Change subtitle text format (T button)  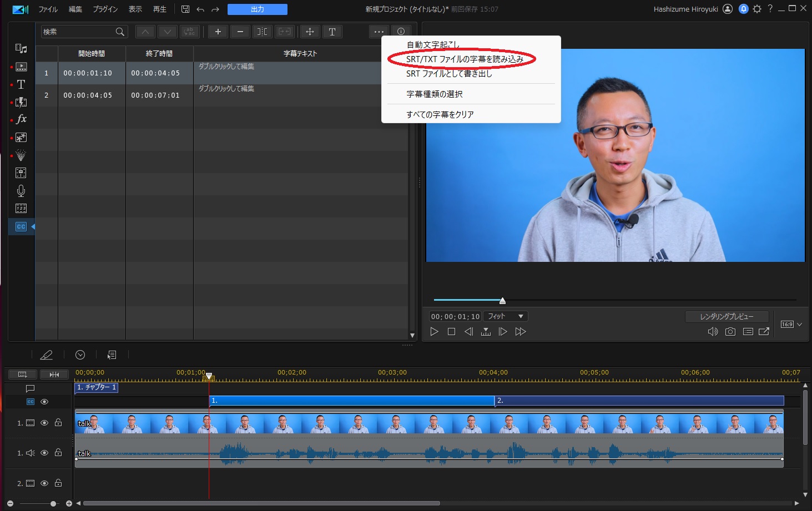point(332,32)
